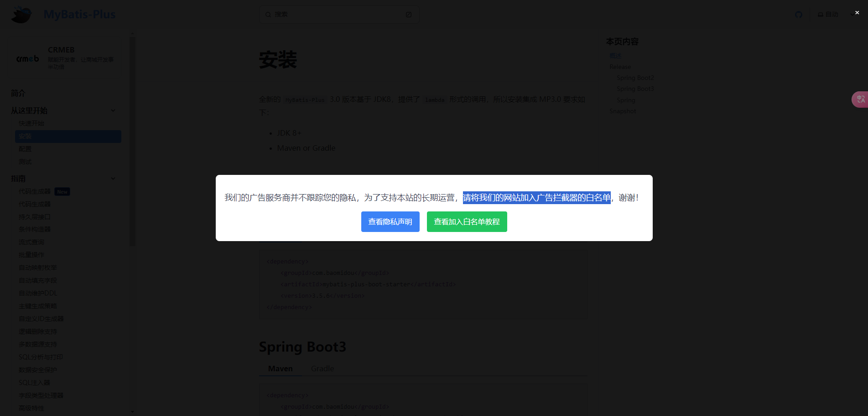Click the 查看加入白名单教程 button
This screenshot has height=416, width=868.
pos(467,222)
